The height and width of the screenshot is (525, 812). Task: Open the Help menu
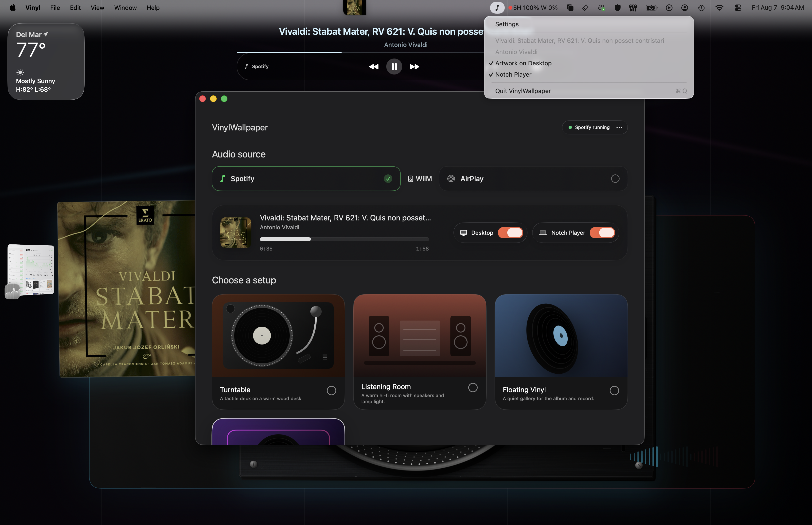[153, 8]
